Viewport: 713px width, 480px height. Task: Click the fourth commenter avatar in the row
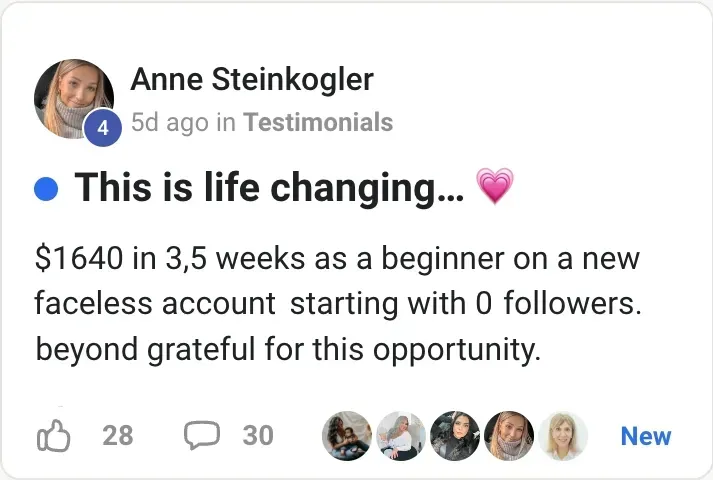click(x=509, y=436)
